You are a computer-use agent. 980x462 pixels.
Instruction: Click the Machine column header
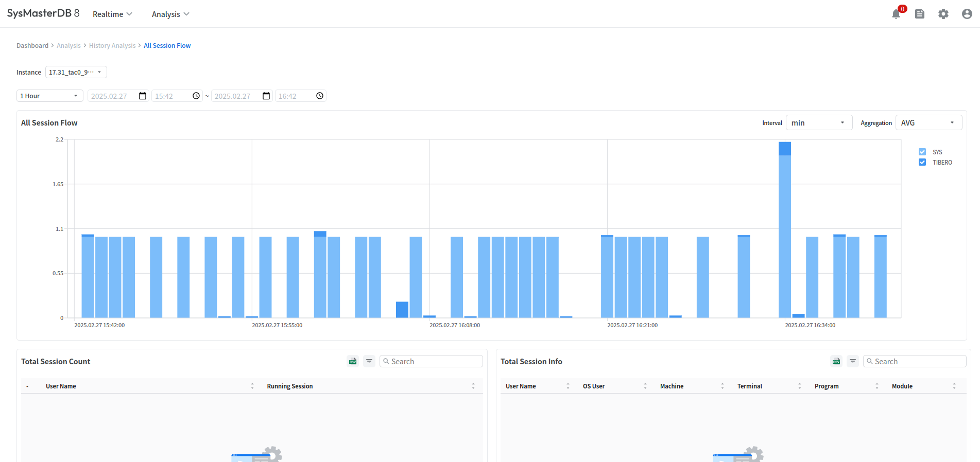pyautogui.click(x=672, y=386)
